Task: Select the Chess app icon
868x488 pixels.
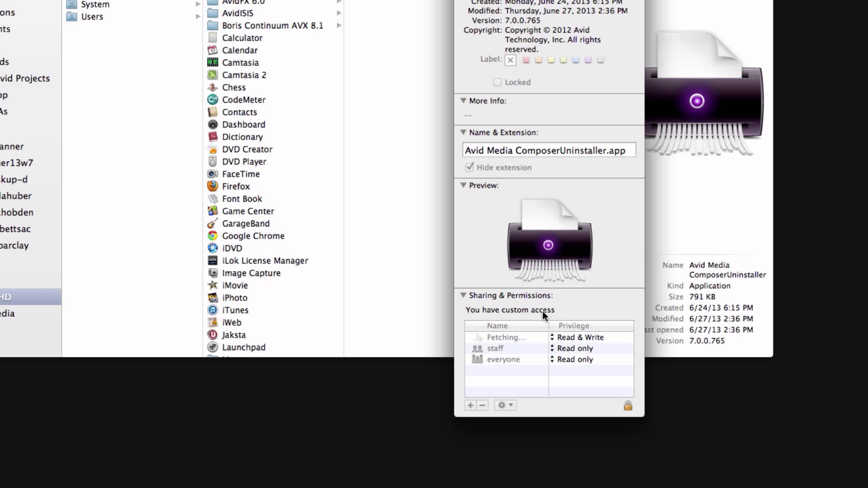Action: point(212,87)
